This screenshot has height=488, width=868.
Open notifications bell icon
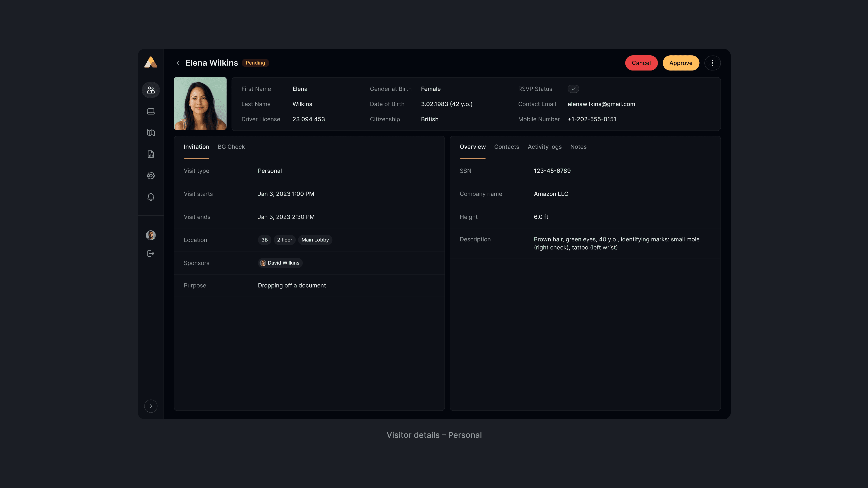click(x=151, y=197)
